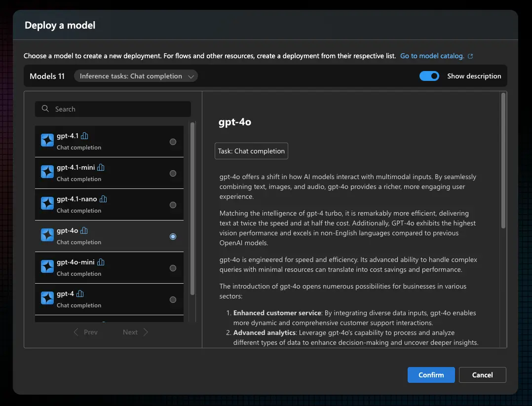Click the model list scrollbar
The width and height of the screenshot is (532, 406).
tap(192, 209)
